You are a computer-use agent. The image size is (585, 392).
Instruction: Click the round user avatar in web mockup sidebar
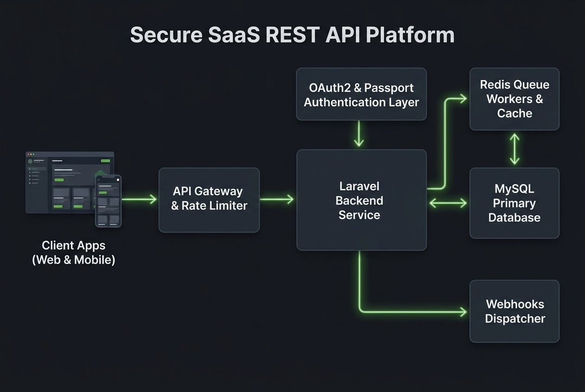pos(30,161)
